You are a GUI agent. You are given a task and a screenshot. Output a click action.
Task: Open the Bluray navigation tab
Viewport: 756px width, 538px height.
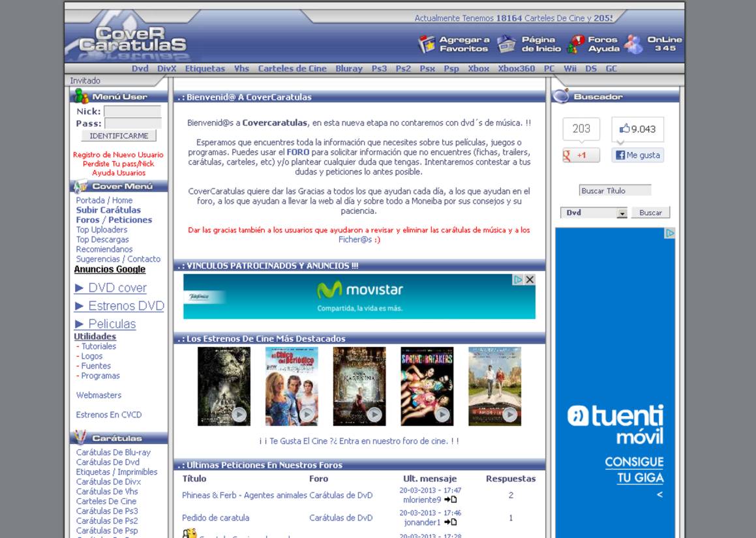click(348, 68)
